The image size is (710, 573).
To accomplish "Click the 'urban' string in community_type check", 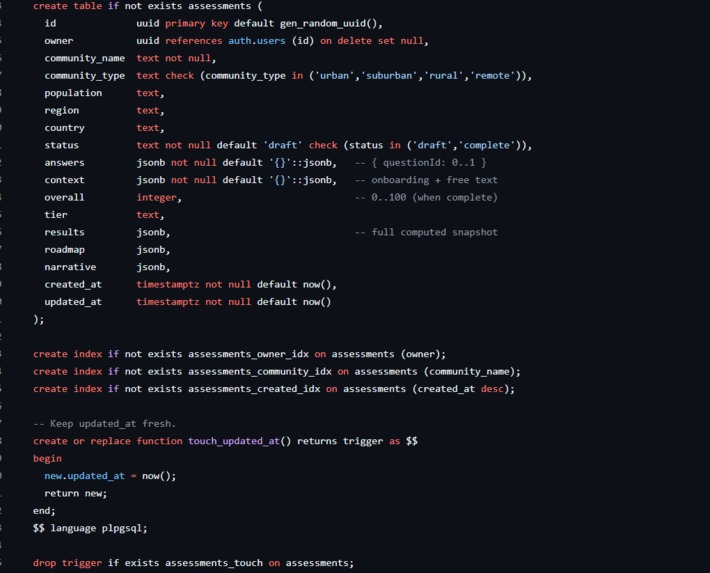I will point(334,76).
